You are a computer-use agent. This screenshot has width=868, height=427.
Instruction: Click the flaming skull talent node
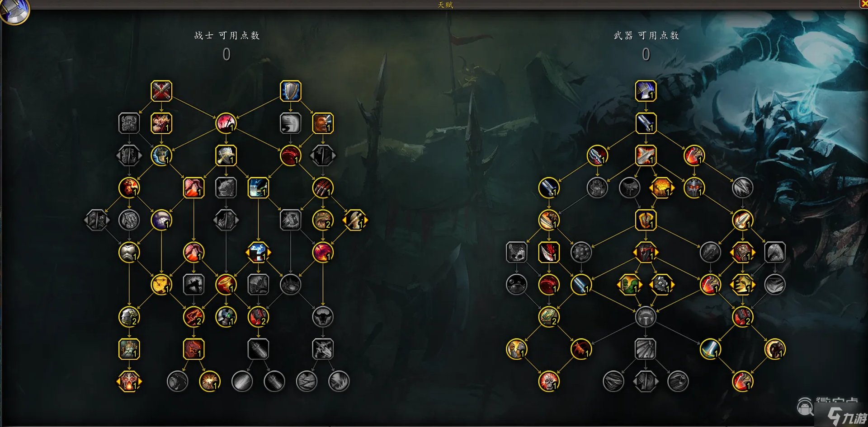(x=549, y=381)
